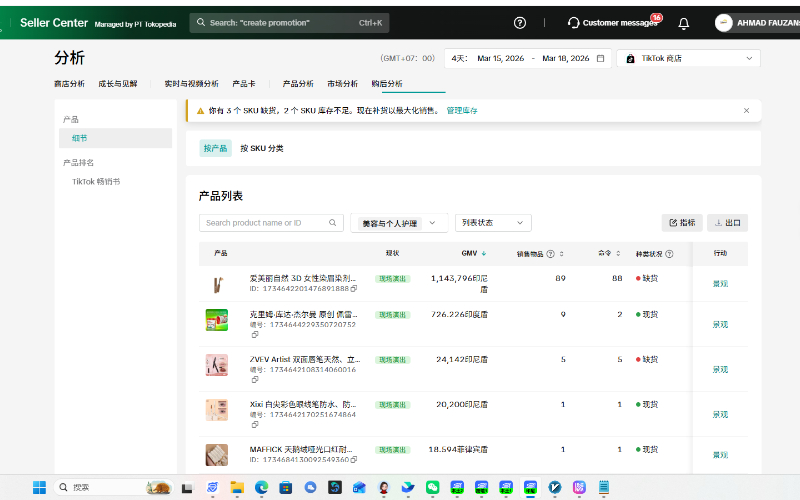Open the 美容与个人护理 category dropdown
The image size is (800, 500).
pos(399,223)
